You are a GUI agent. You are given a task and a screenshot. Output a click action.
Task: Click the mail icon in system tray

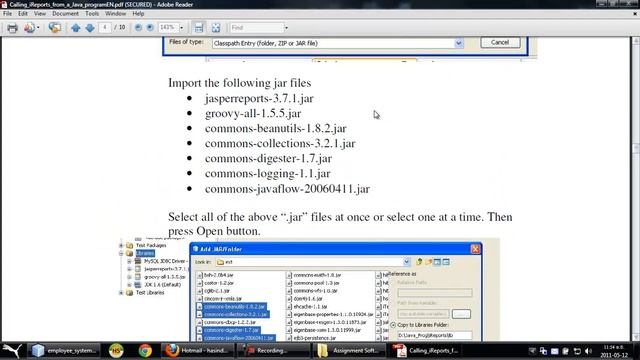pyautogui.click(x=554, y=351)
